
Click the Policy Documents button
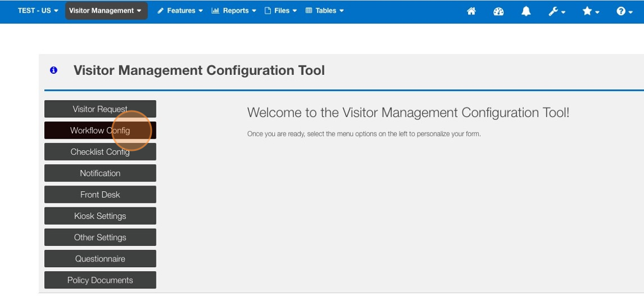[100, 280]
